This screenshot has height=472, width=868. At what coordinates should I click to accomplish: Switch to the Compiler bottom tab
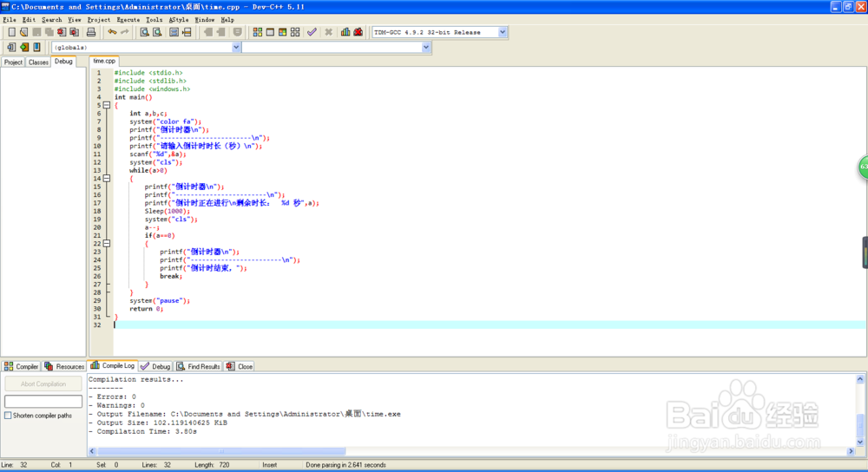pos(21,366)
